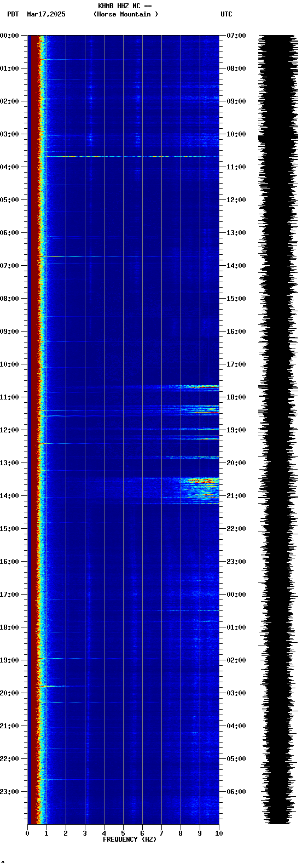Click the 18:00 PDT label on left axis
Image resolution: width=302 pixels, height=868 pixels.
point(10,627)
